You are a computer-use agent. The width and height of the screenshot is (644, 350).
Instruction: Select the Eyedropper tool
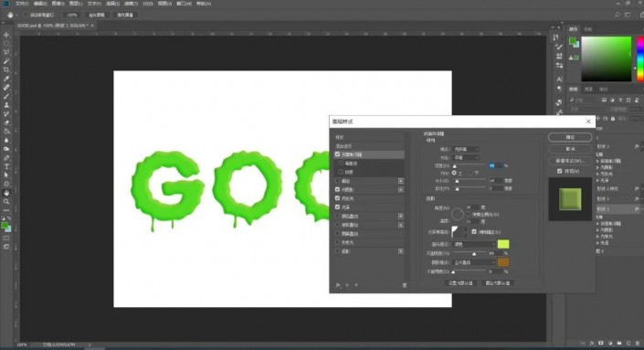pos(6,79)
